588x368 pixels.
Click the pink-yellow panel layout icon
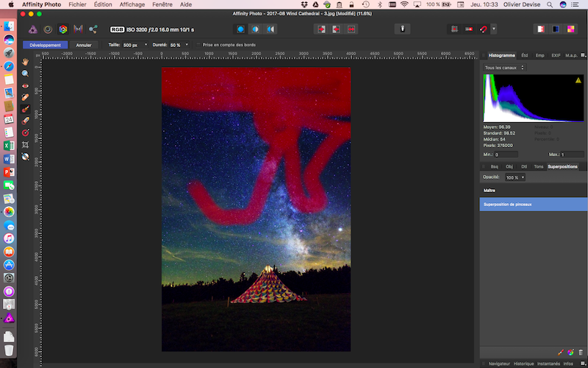click(570, 29)
